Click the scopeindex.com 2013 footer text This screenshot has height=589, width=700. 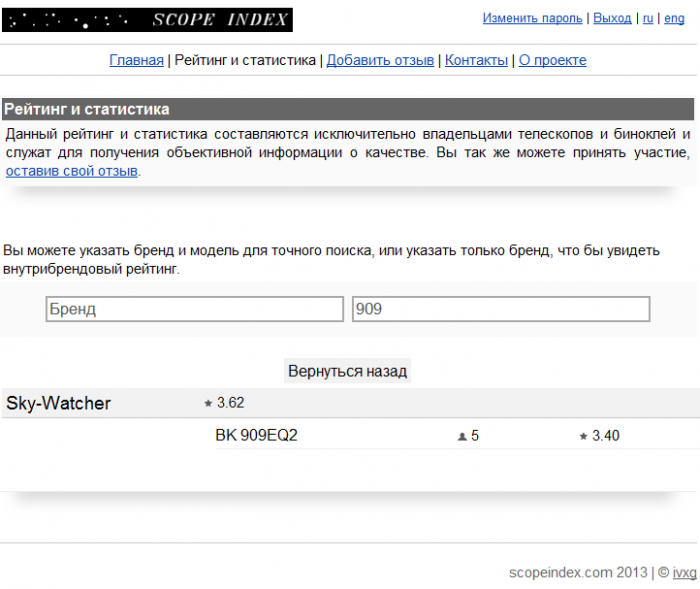pyautogui.click(x=578, y=572)
